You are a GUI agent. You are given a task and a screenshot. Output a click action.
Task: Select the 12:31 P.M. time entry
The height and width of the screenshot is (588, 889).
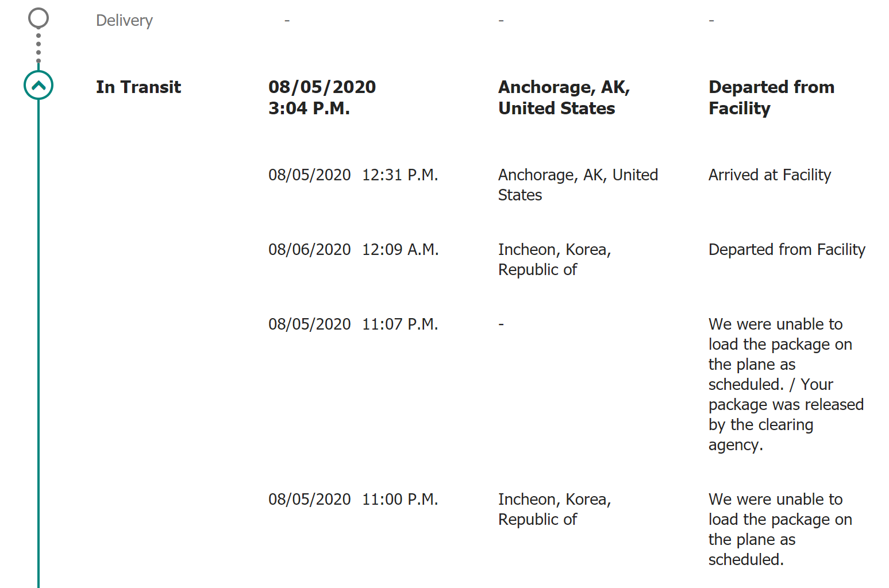(x=400, y=175)
